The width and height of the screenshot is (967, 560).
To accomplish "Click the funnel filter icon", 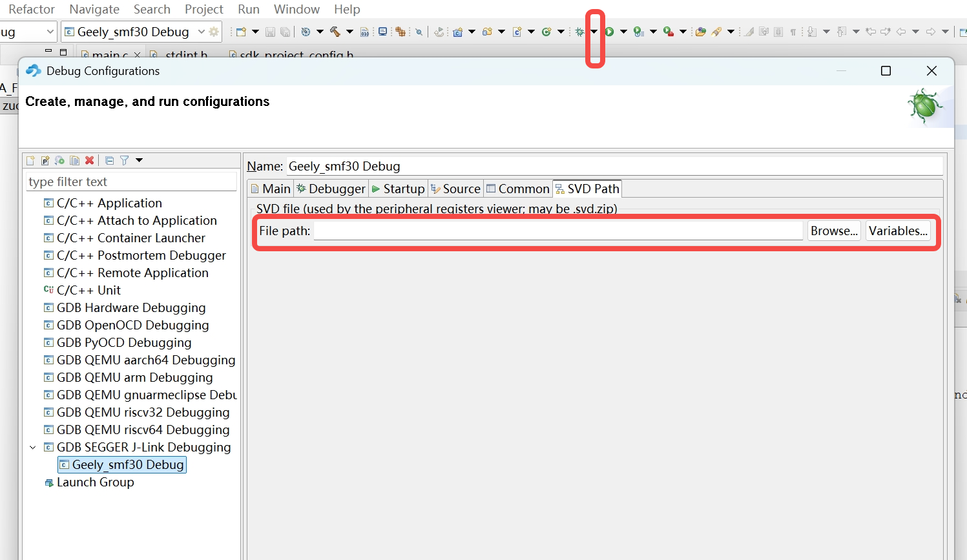I will tap(124, 161).
